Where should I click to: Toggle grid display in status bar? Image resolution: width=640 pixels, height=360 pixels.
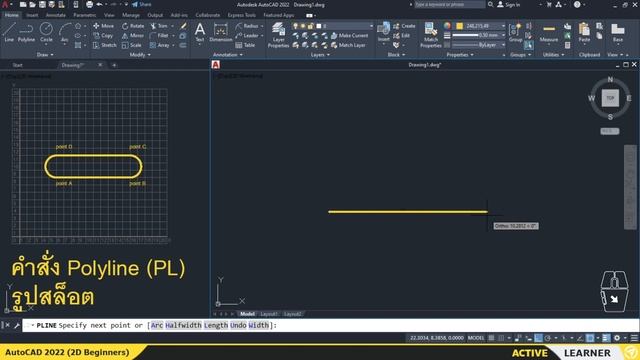click(x=491, y=338)
